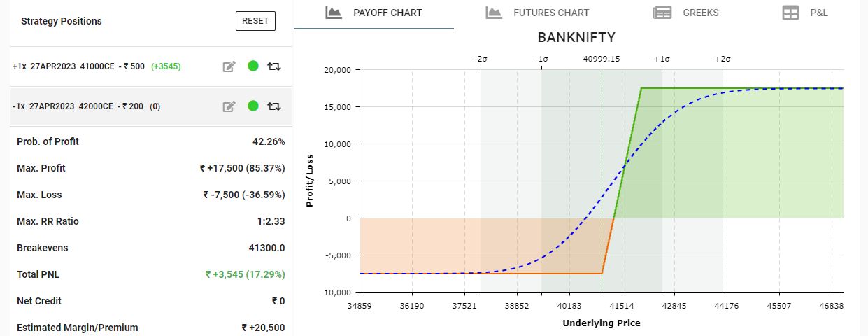
Task: Swap buy/sell on the 42000CE leg
Action: [x=274, y=106]
